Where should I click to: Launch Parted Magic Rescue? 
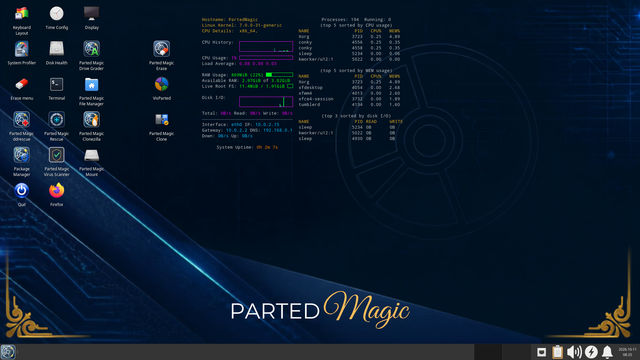[57, 120]
